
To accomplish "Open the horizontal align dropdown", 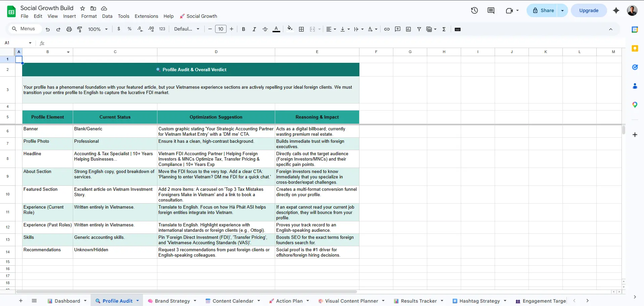I will click(x=331, y=29).
